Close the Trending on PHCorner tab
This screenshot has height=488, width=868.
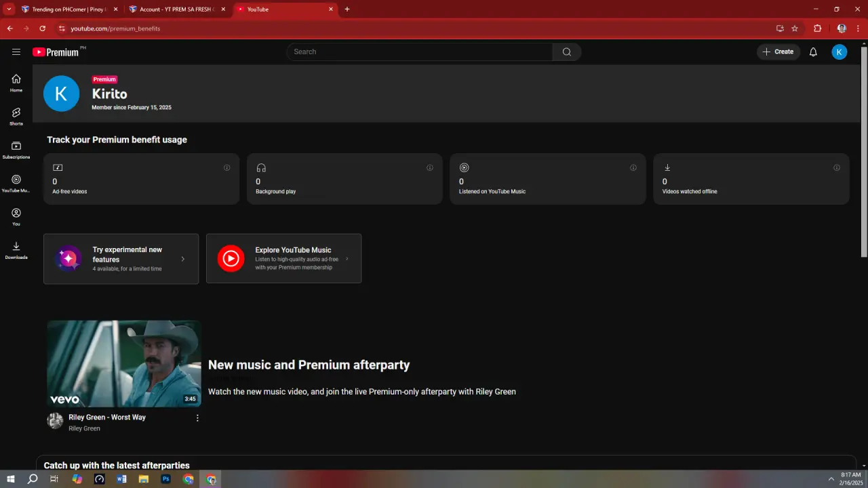pos(115,9)
